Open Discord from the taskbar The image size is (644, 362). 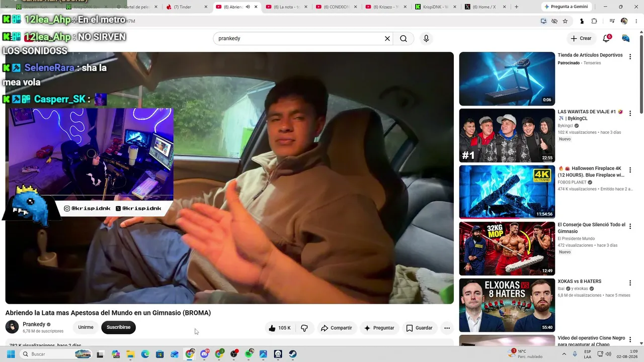click(x=204, y=354)
